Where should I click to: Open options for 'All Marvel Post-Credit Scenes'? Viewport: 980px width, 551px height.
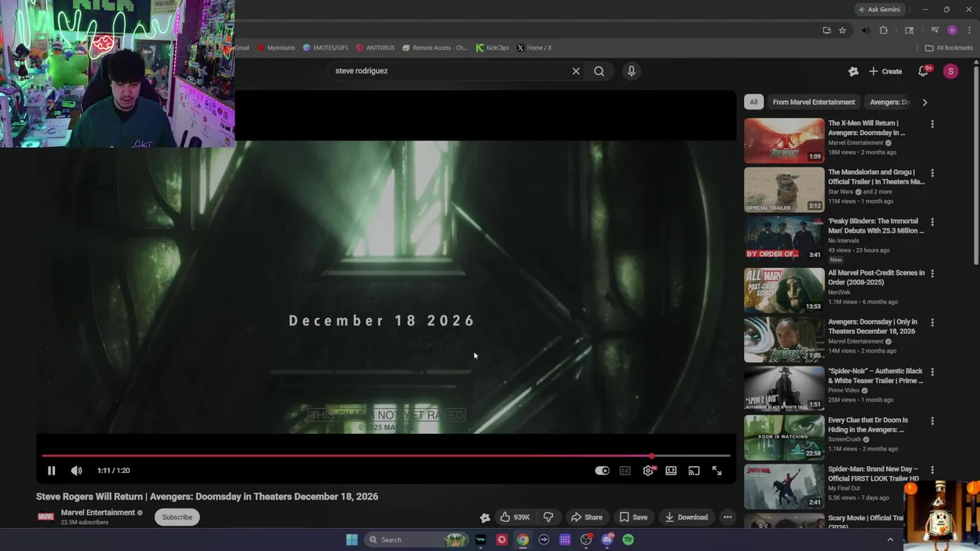coord(932,273)
